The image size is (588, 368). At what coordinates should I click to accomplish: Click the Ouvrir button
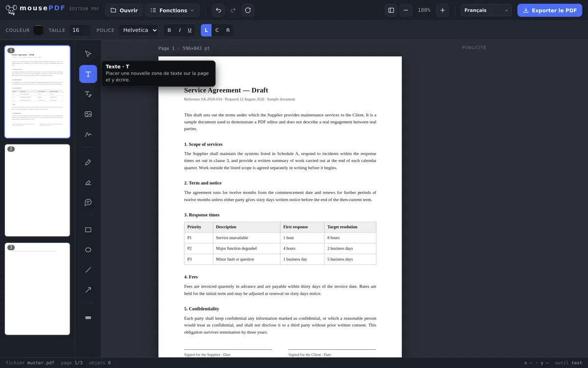coord(124,10)
